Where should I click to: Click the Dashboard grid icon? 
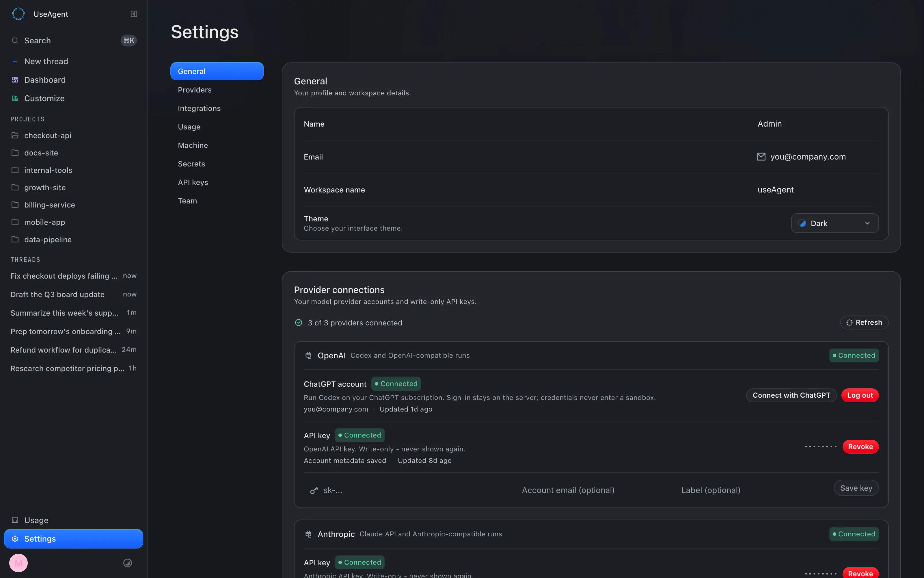[x=15, y=80]
